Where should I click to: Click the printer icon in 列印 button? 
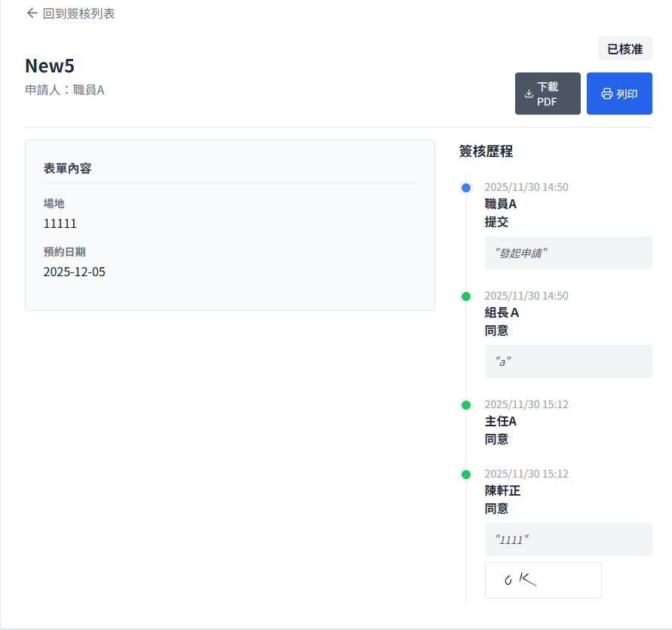(x=606, y=94)
